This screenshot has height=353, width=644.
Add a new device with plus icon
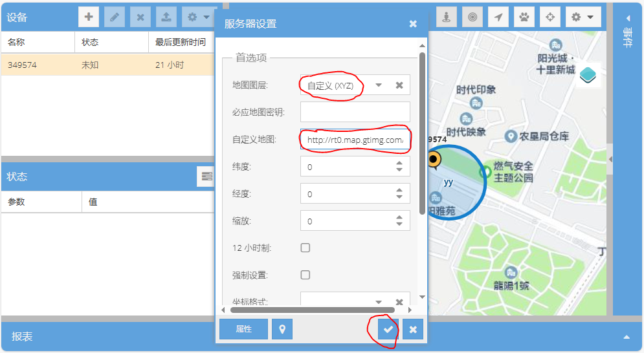[88, 17]
